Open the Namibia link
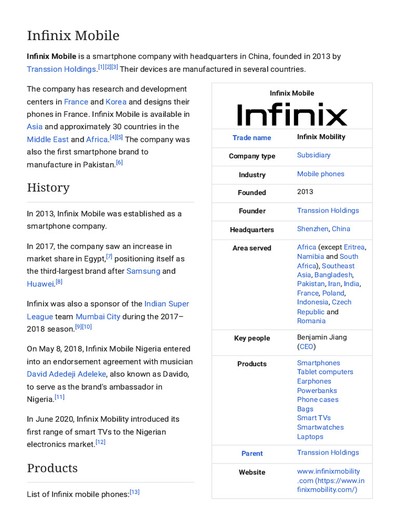Screen dimensions: 399x532 click(311, 257)
